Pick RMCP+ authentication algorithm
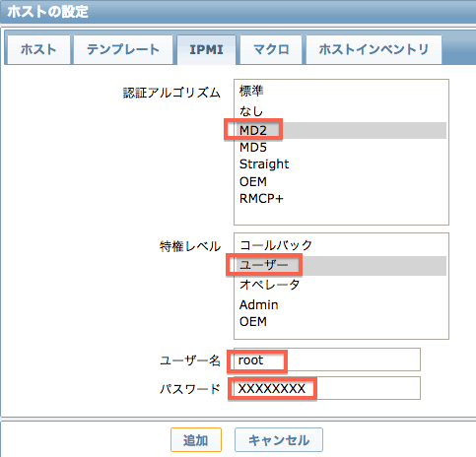 click(x=341, y=198)
